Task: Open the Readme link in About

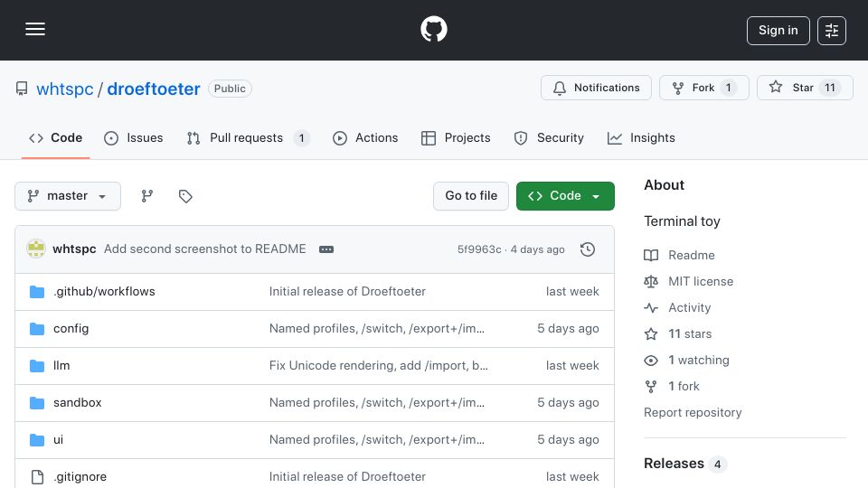Action: click(692, 255)
